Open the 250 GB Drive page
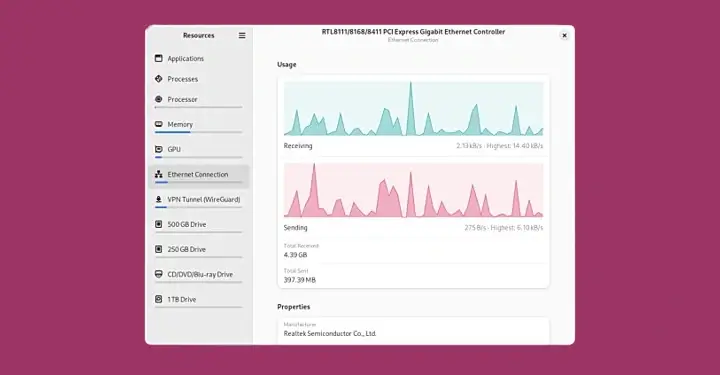Viewport: 720px width, 375px height. pos(198,252)
